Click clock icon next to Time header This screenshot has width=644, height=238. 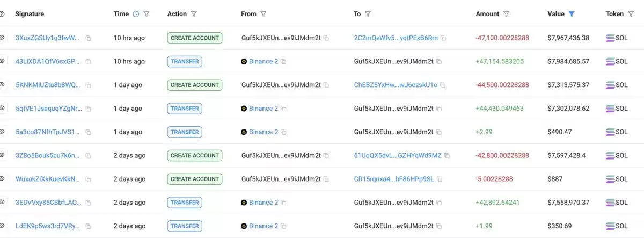click(136, 14)
